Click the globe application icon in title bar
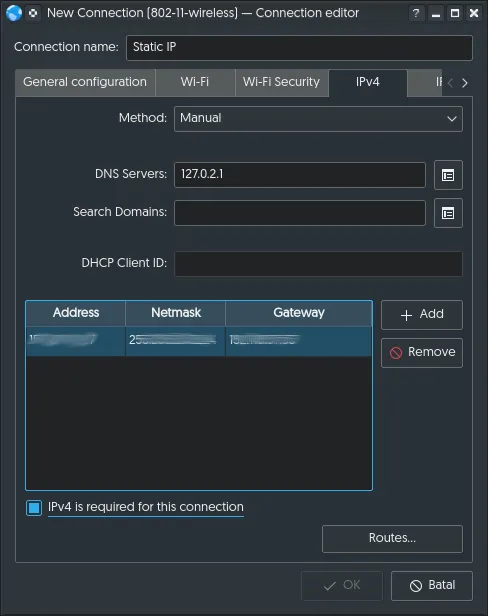The image size is (488, 616). [14, 13]
